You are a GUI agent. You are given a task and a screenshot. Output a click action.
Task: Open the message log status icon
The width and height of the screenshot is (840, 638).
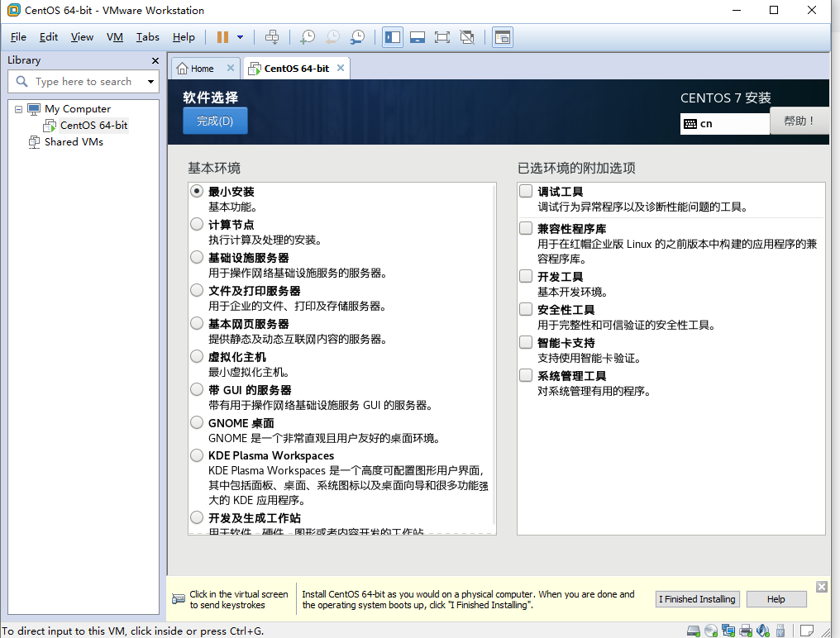click(x=807, y=631)
